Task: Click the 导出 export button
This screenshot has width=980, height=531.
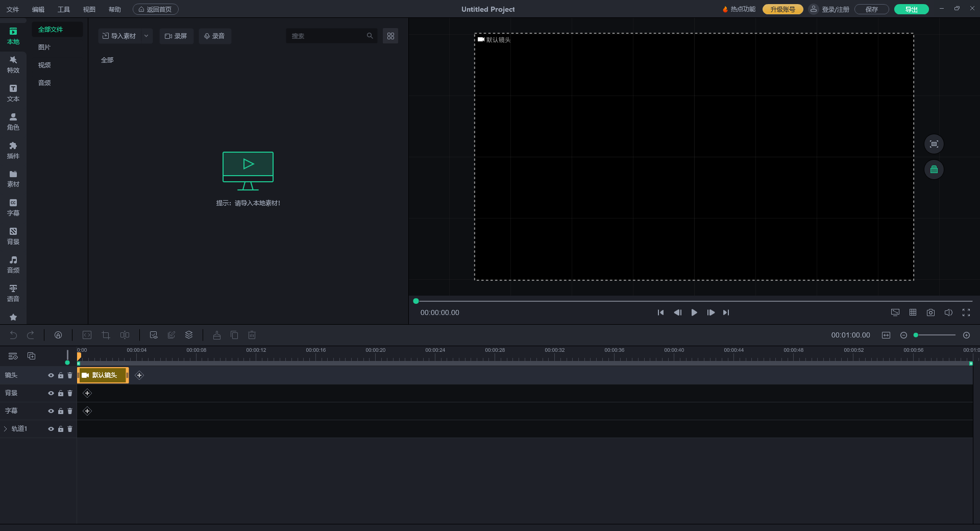Action: coord(911,9)
